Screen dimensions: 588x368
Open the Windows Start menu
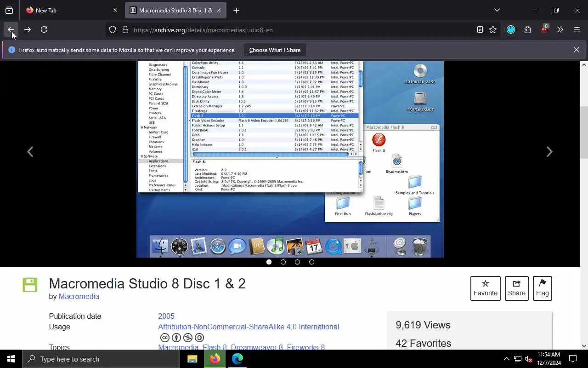coord(11,359)
